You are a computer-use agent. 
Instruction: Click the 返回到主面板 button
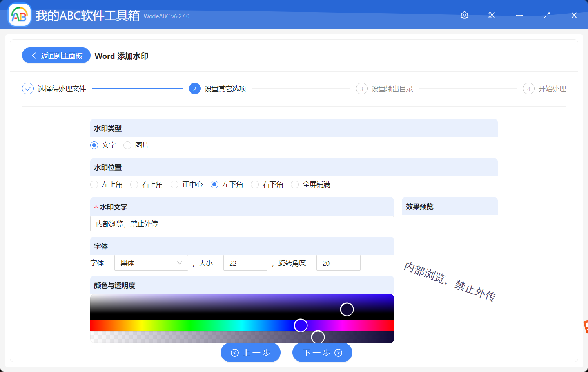[x=56, y=55]
